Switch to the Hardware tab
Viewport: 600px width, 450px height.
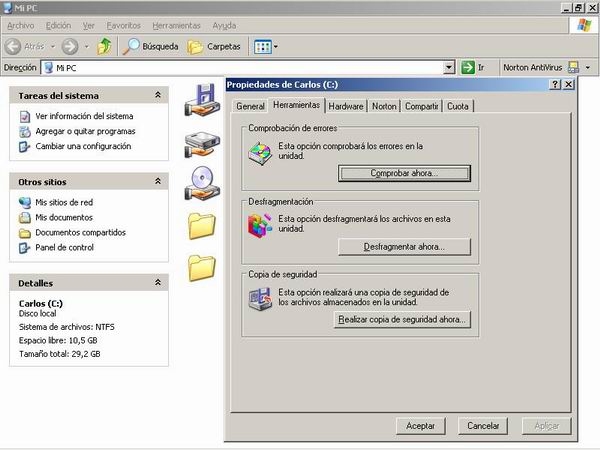(346, 106)
